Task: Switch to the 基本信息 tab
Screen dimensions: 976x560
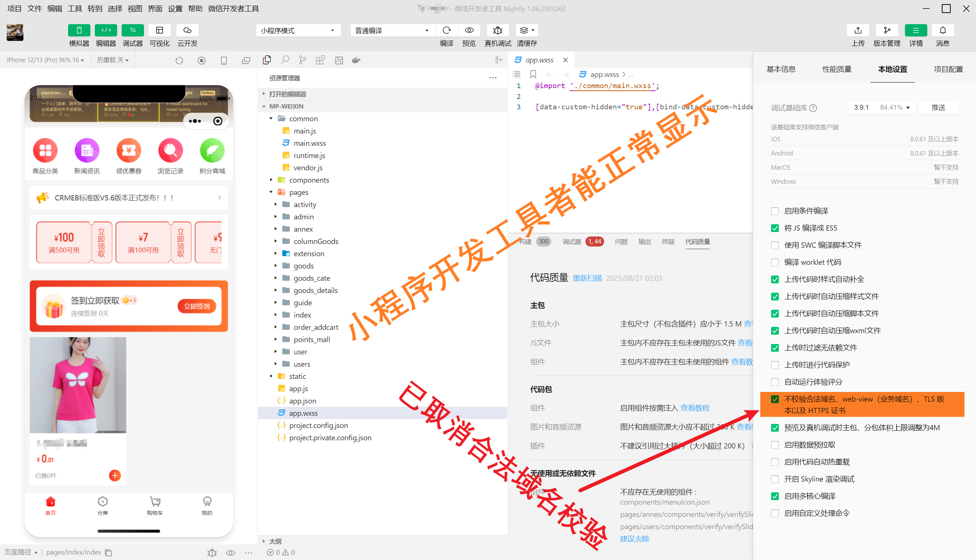Action: click(x=781, y=69)
